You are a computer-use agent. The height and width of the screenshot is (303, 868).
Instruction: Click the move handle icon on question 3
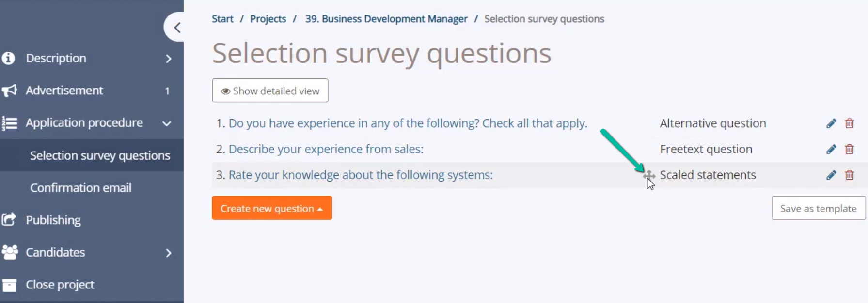(649, 175)
